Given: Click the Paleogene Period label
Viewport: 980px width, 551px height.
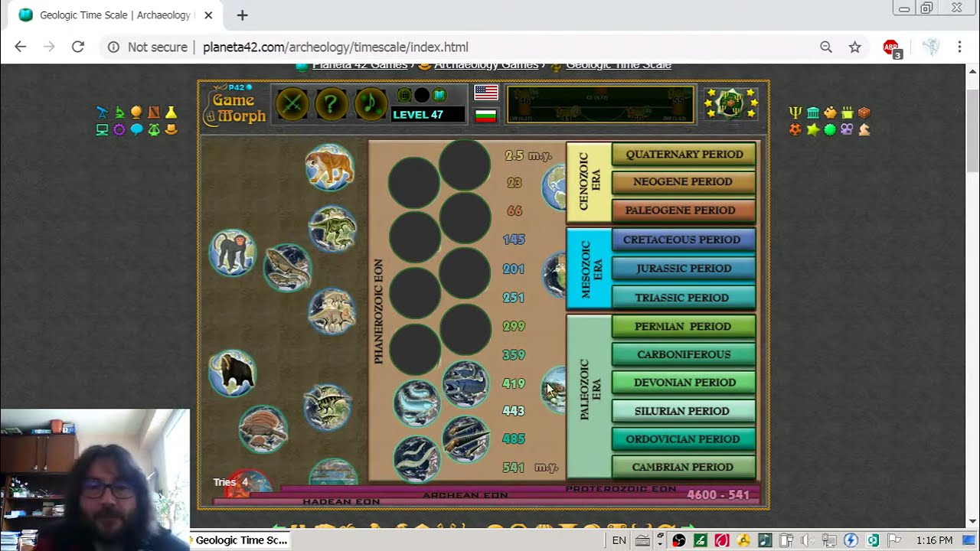Looking at the screenshot, I should point(684,210).
